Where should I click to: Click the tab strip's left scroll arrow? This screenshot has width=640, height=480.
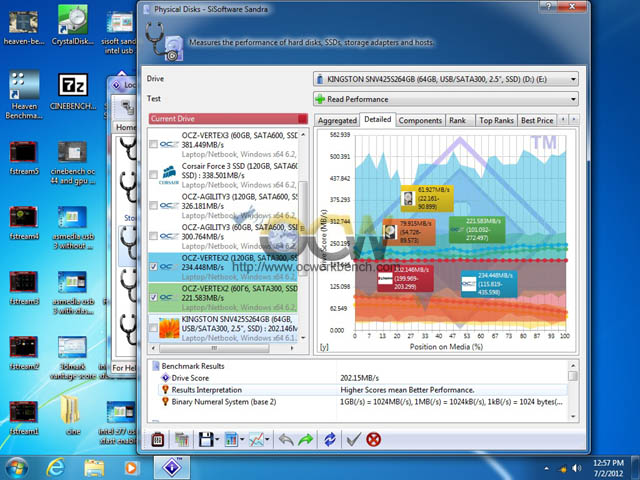coord(563,120)
